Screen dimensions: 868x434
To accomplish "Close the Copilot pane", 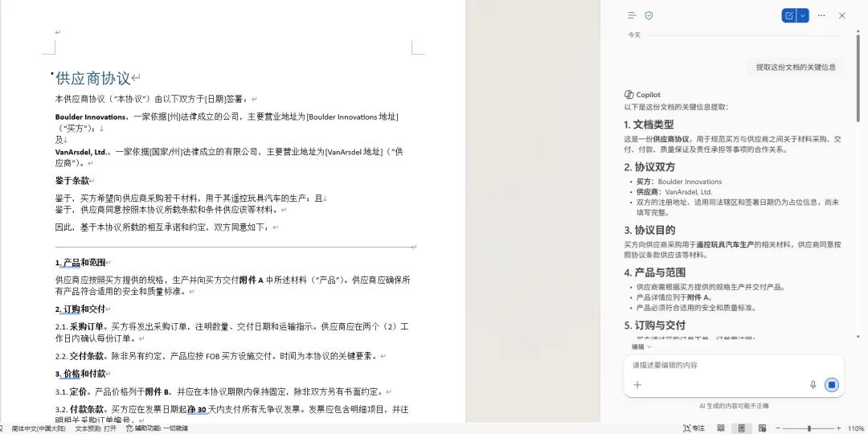I will (842, 15).
